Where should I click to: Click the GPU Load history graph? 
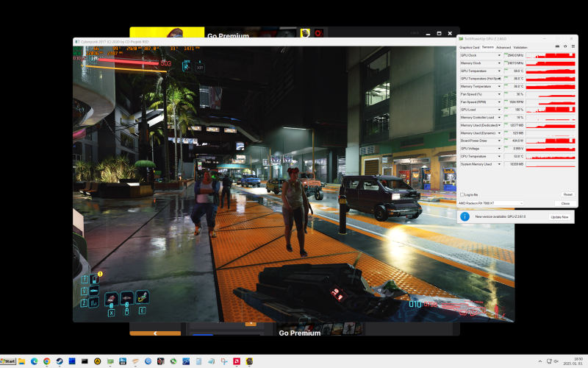551,110
